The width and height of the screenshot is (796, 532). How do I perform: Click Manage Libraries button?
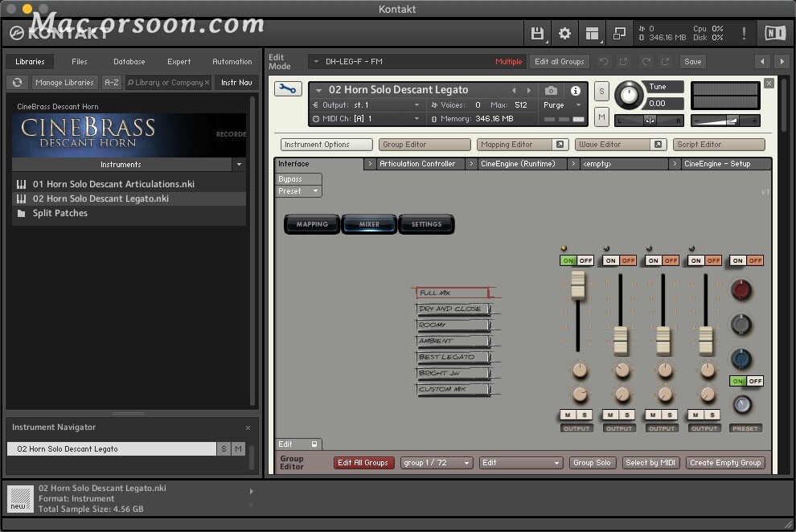(64, 82)
